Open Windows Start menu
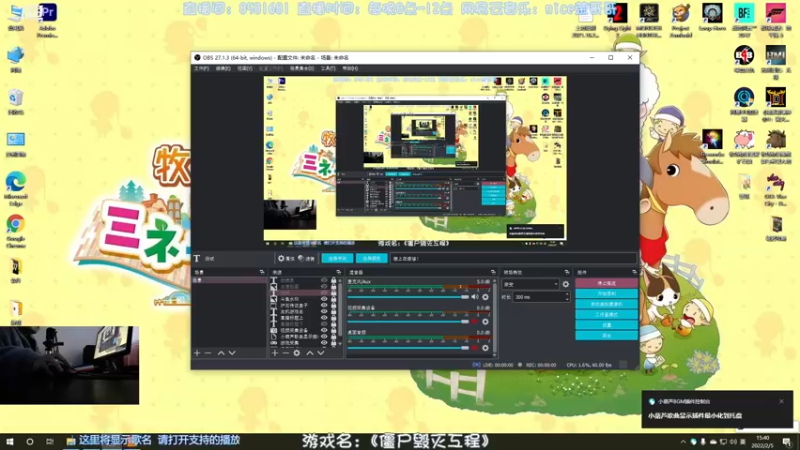This screenshot has width=800, height=450. pyautogui.click(x=10, y=442)
